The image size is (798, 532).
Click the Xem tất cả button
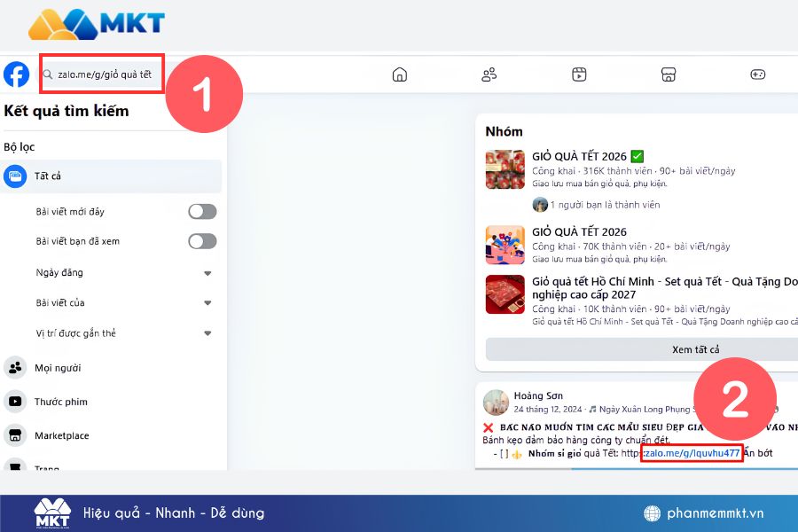[x=642, y=349]
